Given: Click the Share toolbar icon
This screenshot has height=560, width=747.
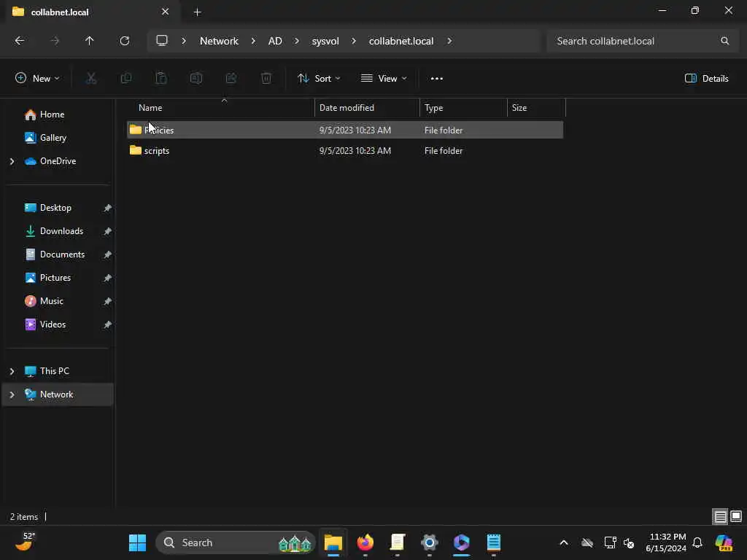Looking at the screenshot, I should pyautogui.click(x=231, y=78).
